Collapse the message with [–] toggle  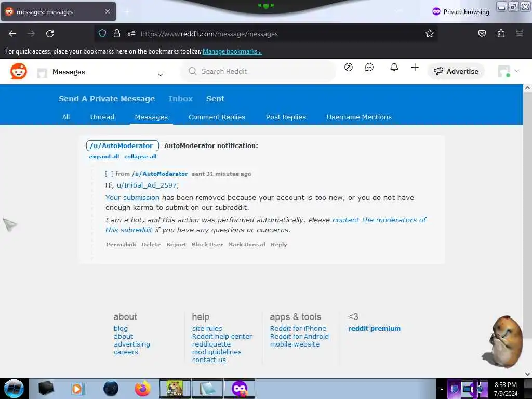point(109,174)
